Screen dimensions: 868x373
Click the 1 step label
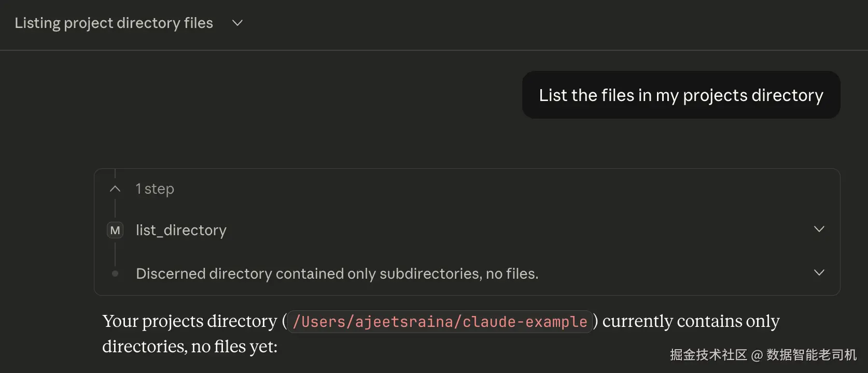[155, 189]
